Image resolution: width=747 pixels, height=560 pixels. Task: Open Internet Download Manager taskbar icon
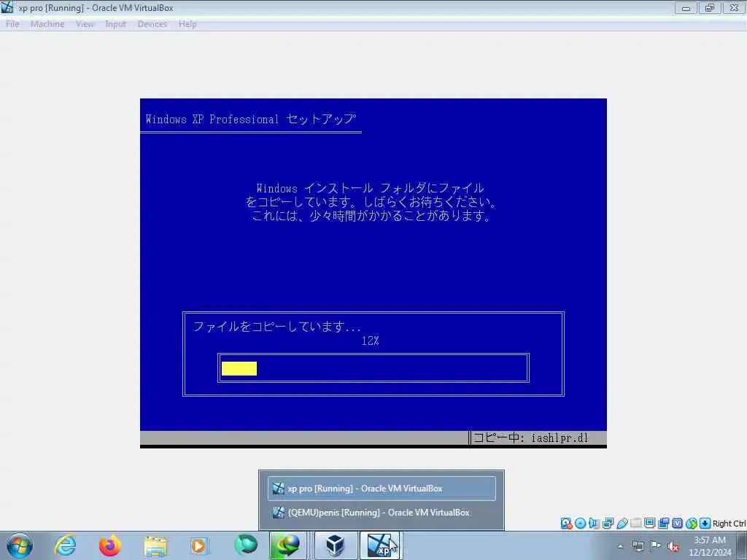[x=288, y=545]
